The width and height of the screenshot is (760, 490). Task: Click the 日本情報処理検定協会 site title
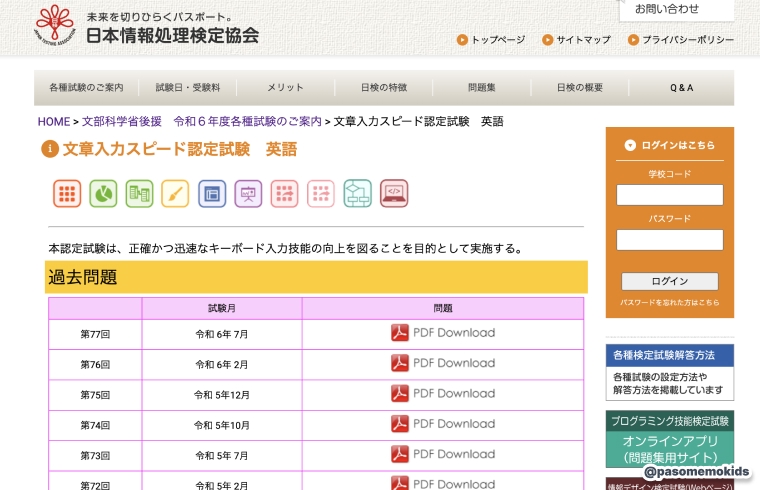click(173, 35)
